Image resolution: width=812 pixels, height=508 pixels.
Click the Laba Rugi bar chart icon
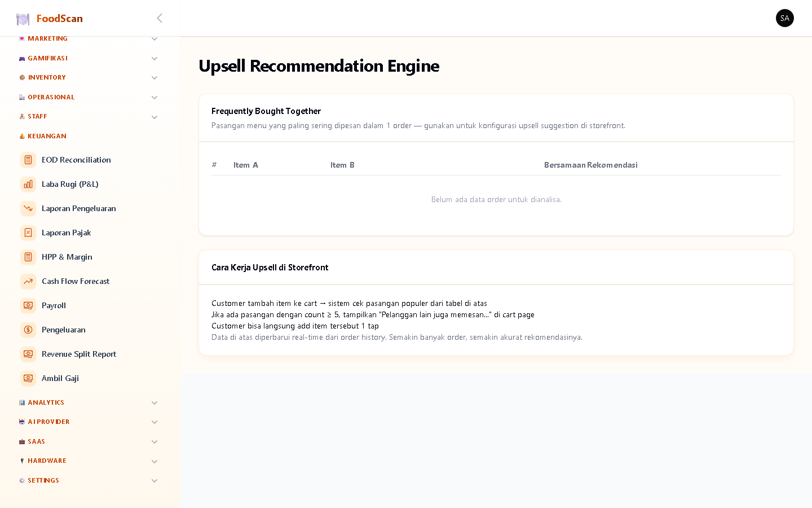(x=28, y=184)
